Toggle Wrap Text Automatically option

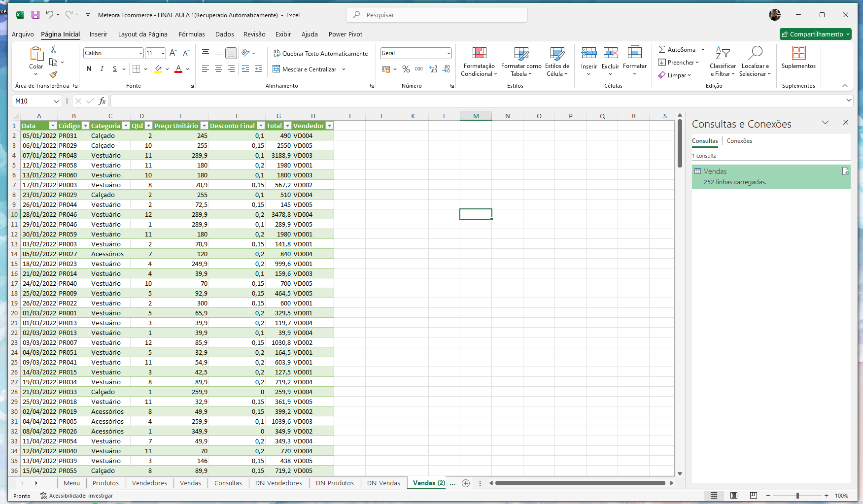pos(320,54)
